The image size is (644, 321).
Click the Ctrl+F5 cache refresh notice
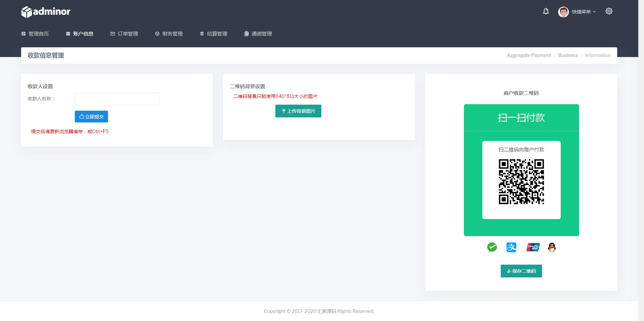(x=70, y=131)
